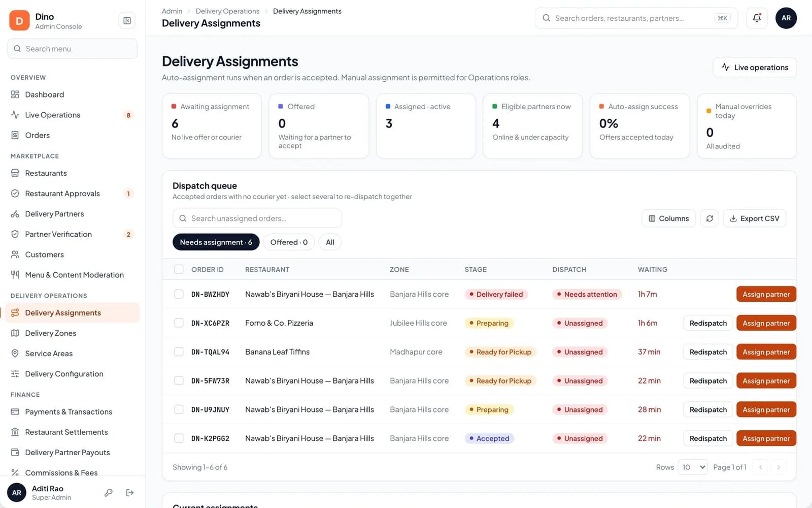
Task: Assign partner to order DN-BWZHDY
Action: pyautogui.click(x=766, y=294)
